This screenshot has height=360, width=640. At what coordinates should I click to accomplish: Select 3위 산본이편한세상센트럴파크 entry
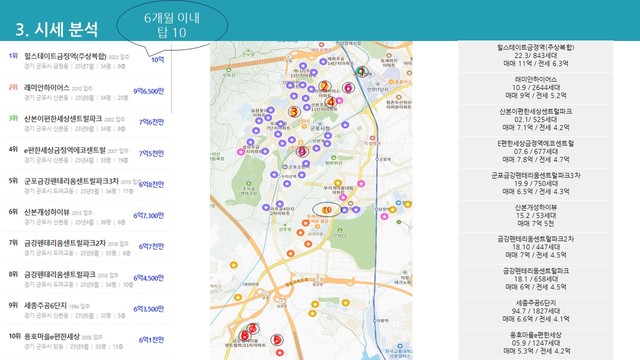(86, 123)
